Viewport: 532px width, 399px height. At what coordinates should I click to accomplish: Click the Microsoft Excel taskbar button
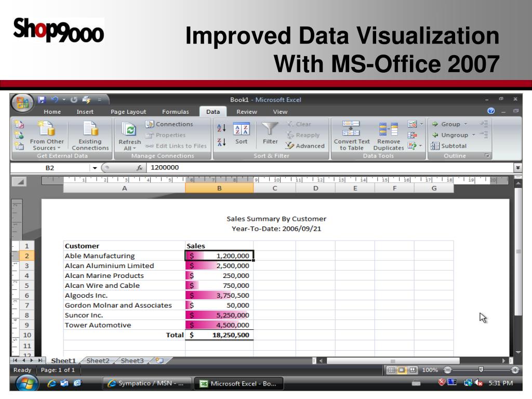coord(238,384)
